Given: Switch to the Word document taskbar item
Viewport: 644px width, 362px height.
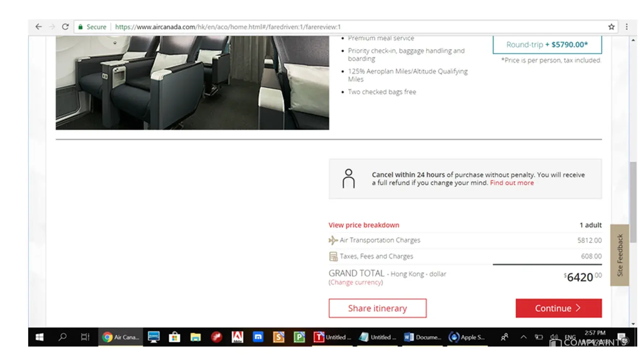Looking at the screenshot, I should pyautogui.click(x=422, y=337).
